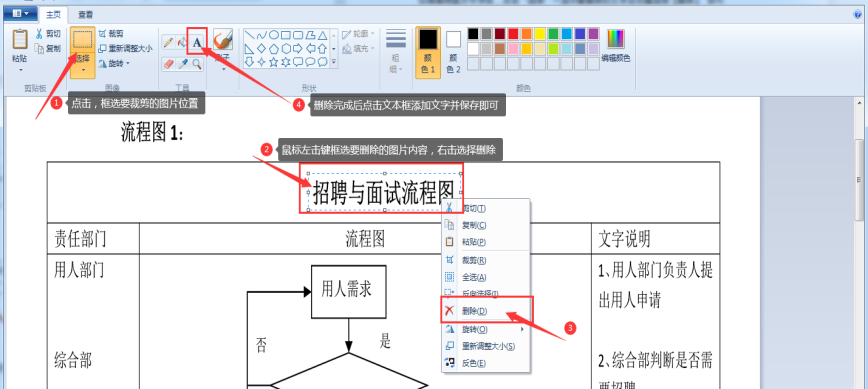The width and height of the screenshot is (868, 389).
Task: Select the Pencil tool
Action: click(168, 43)
